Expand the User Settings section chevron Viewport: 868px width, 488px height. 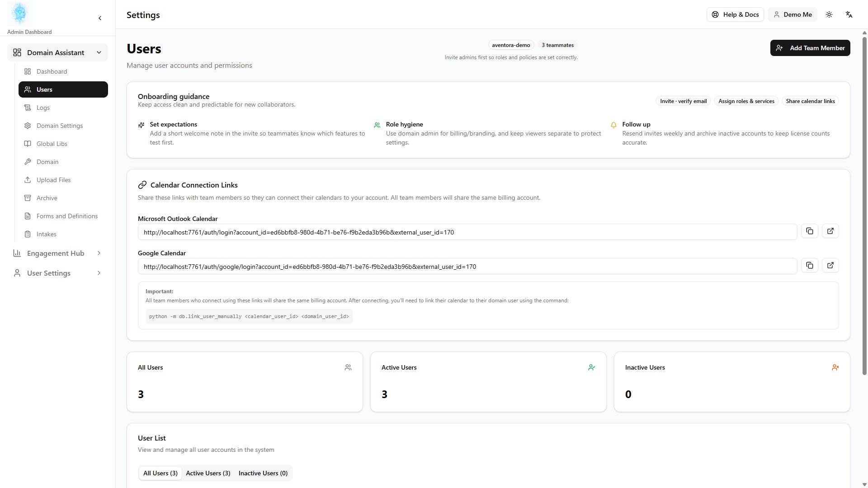click(x=99, y=273)
